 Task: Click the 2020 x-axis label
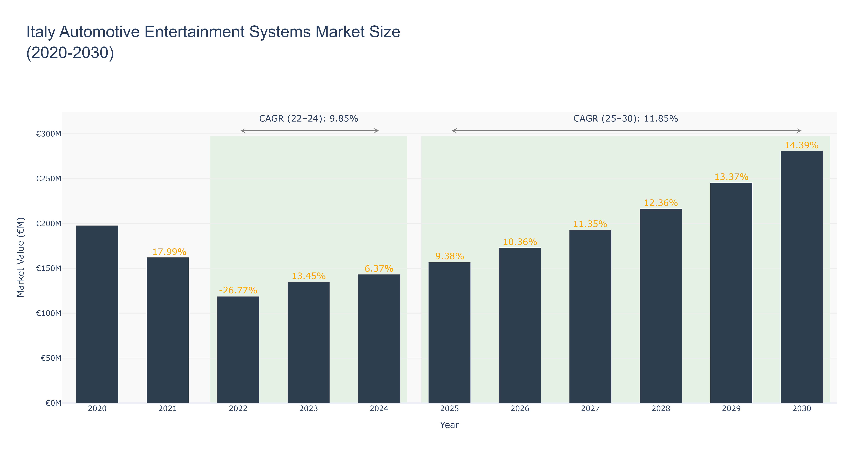pos(97,409)
